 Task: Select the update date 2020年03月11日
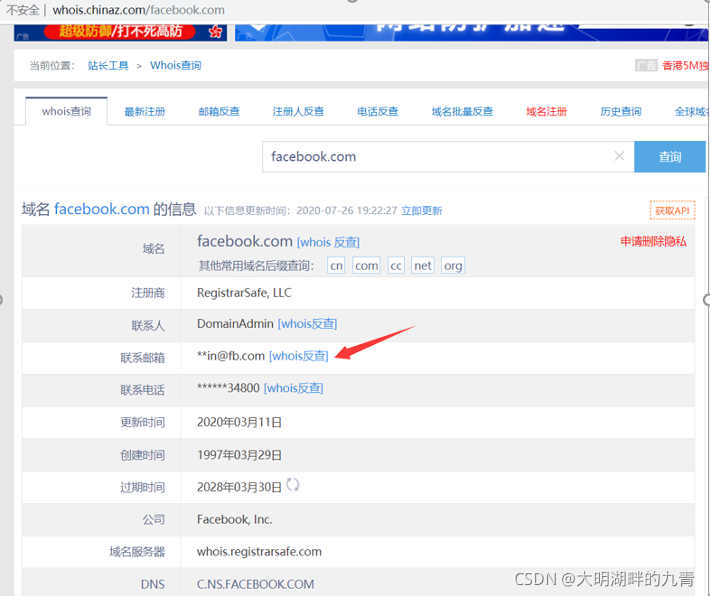click(240, 422)
